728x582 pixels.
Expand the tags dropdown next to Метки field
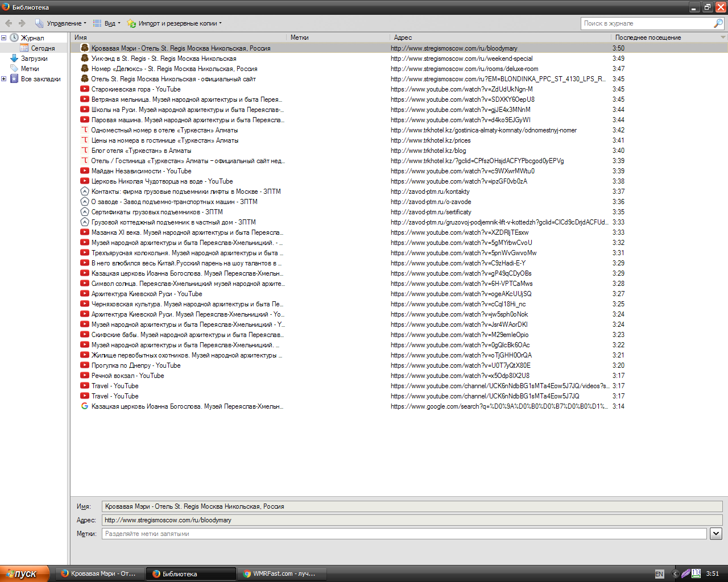(716, 533)
